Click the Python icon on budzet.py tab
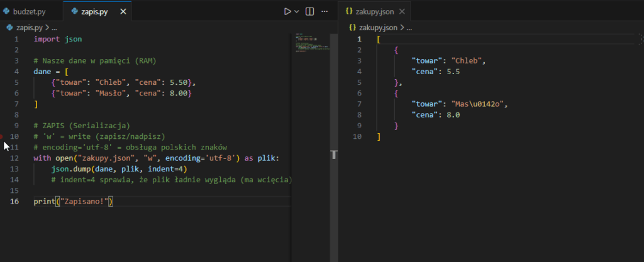The height and width of the screenshot is (262, 644). tap(6, 11)
